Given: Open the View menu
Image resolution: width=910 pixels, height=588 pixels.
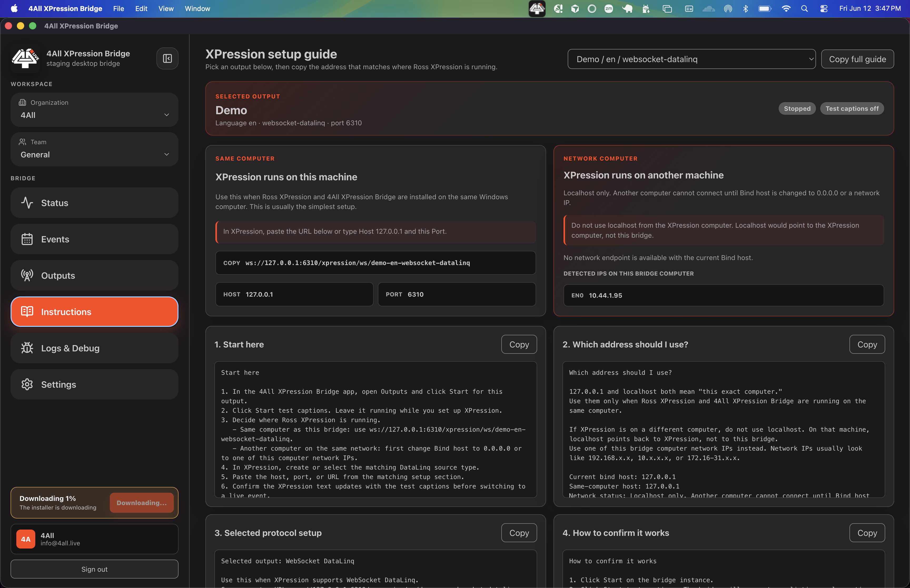Looking at the screenshot, I should pyautogui.click(x=166, y=8).
